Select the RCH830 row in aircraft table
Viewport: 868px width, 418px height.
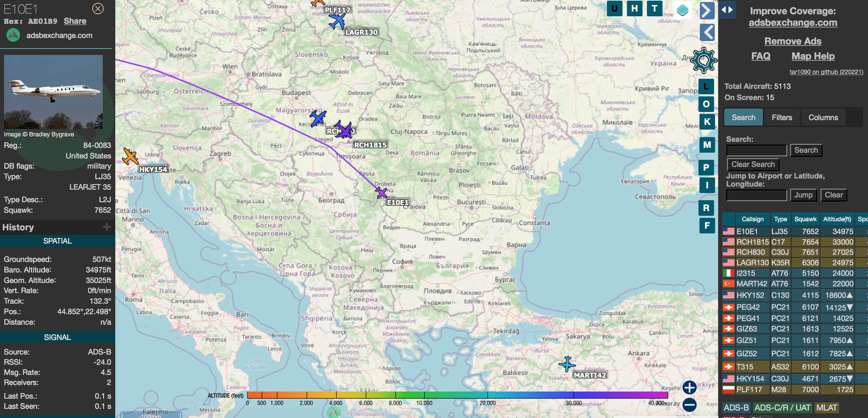pos(795,252)
